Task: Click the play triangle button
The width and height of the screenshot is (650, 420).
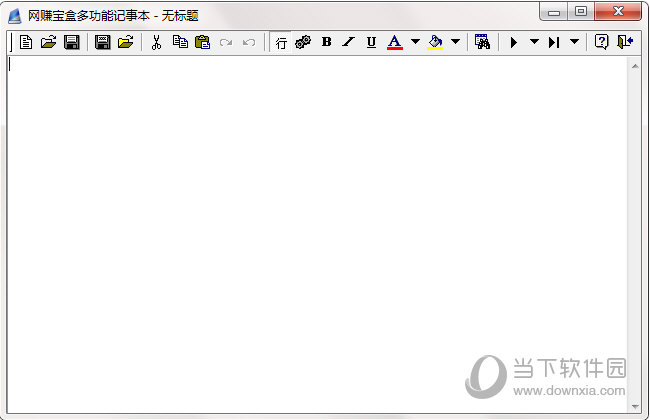Action: (514, 42)
